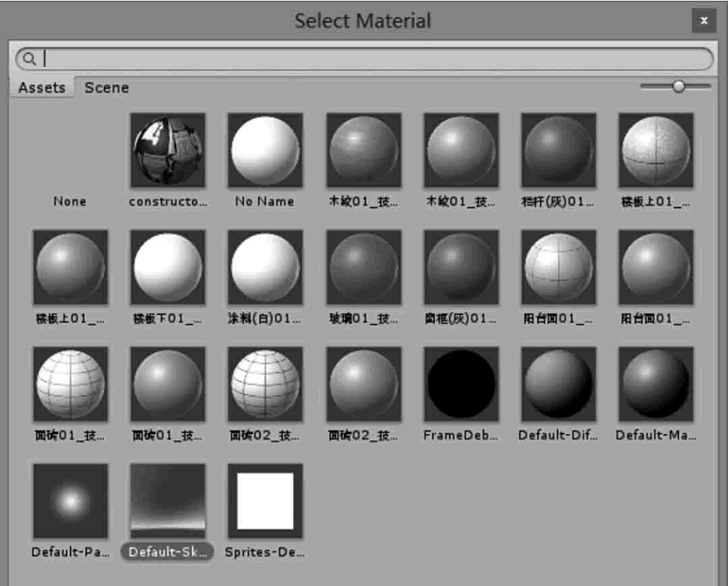Select the None material option
728x586 pixels.
[x=70, y=201]
